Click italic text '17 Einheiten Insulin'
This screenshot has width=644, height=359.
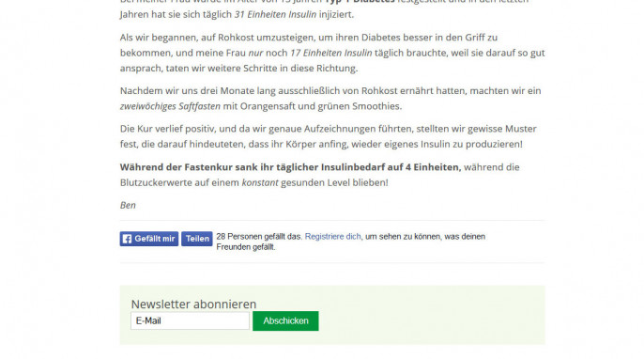click(331, 53)
